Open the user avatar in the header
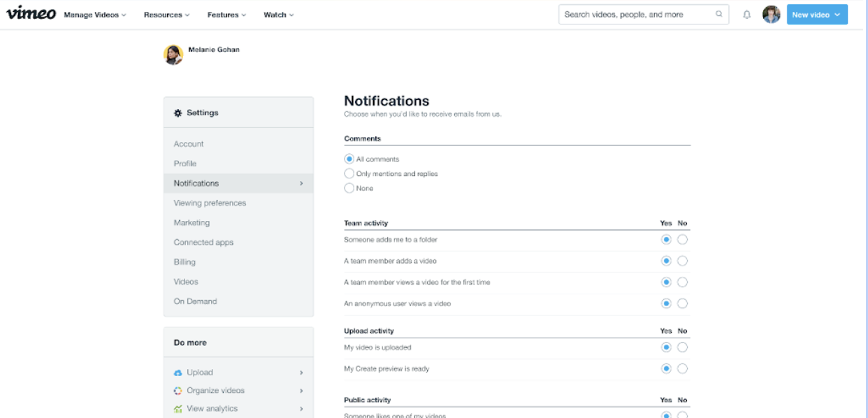Image resolution: width=868 pixels, height=418 pixels. (771, 15)
